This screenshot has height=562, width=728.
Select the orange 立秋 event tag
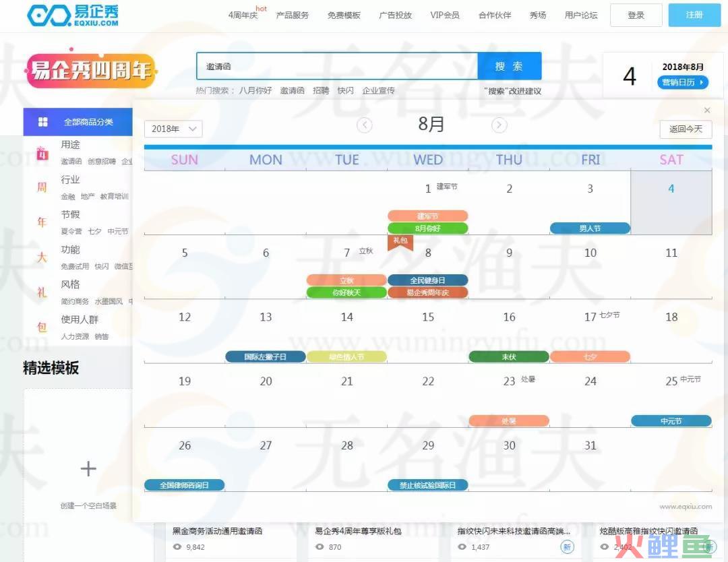(346, 280)
